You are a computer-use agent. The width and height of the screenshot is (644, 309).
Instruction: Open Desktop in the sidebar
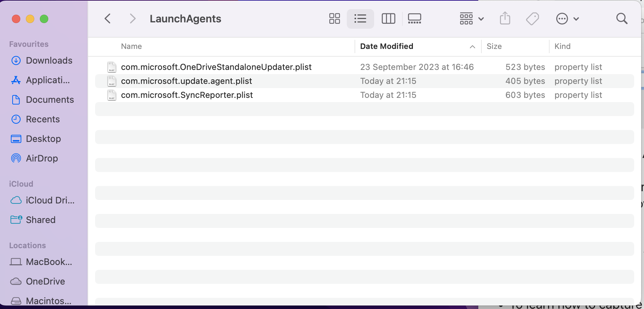click(x=36, y=139)
